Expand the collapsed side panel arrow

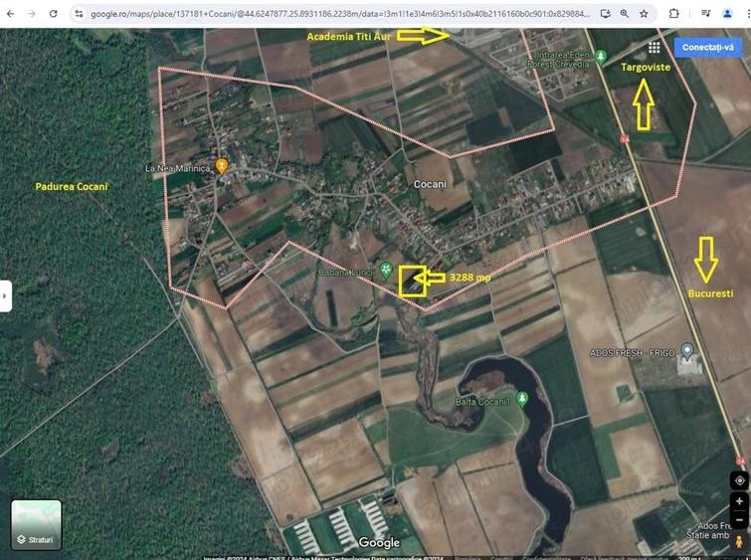point(5,296)
